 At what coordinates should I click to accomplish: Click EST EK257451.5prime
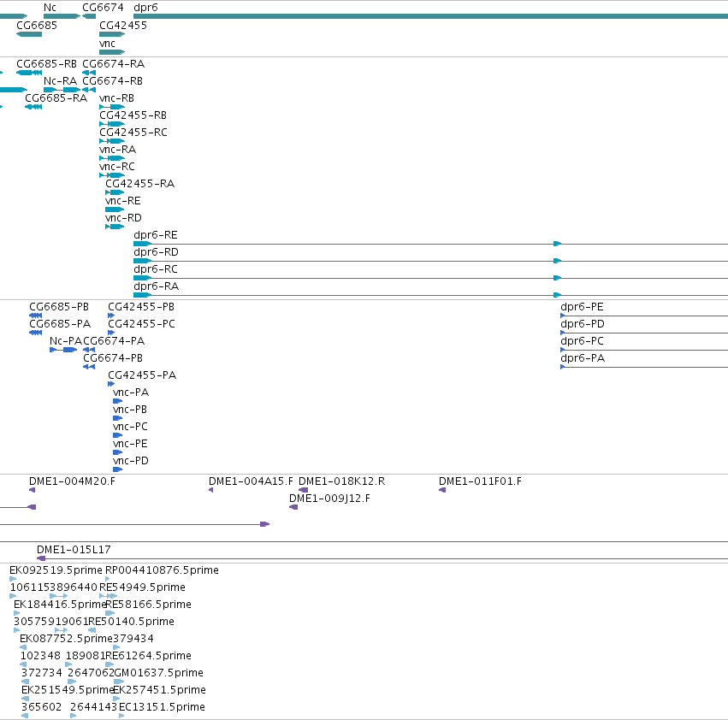click(159, 691)
